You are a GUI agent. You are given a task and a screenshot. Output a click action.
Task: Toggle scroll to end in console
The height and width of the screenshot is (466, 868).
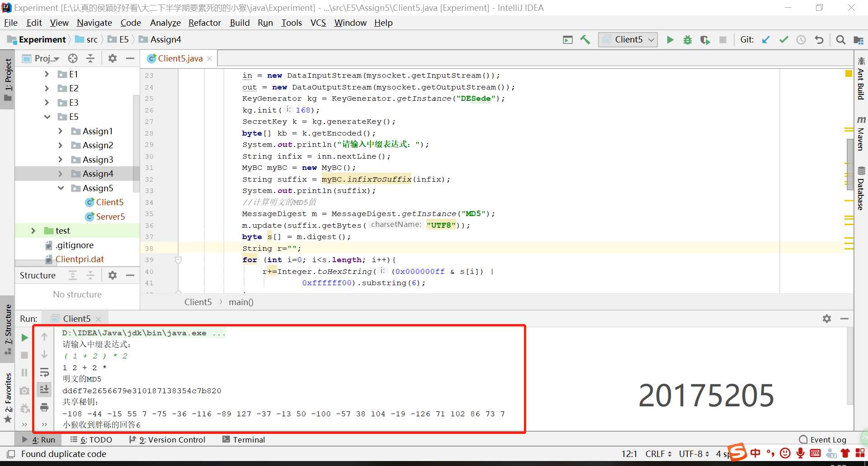pos(44,389)
